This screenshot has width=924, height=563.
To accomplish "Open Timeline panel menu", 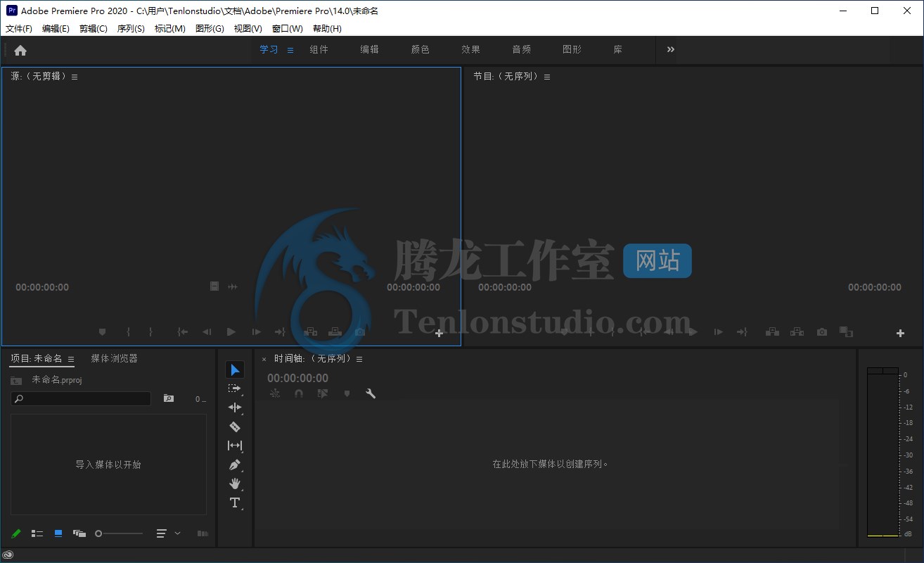I will 359,359.
